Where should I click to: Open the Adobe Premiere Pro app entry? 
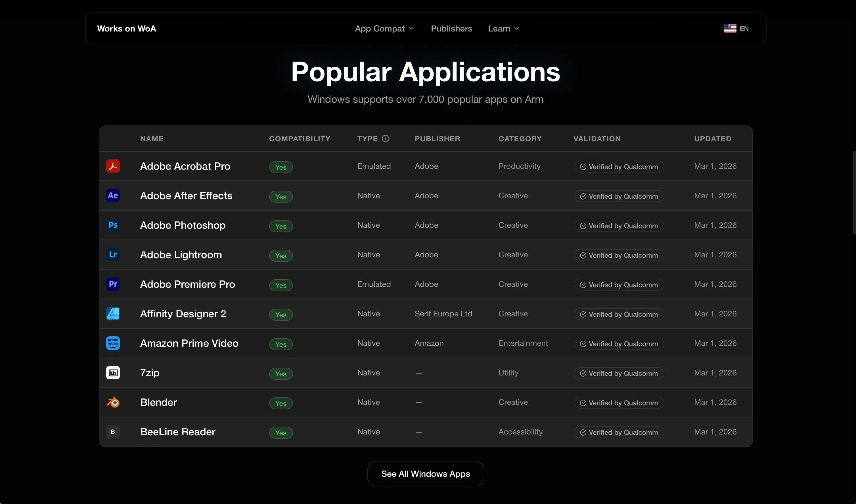click(x=187, y=284)
